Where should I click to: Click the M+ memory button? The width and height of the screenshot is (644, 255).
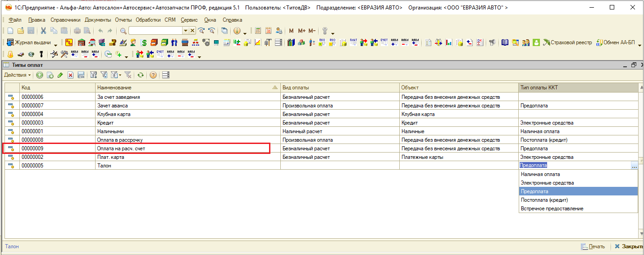click(x=301, y=31)
